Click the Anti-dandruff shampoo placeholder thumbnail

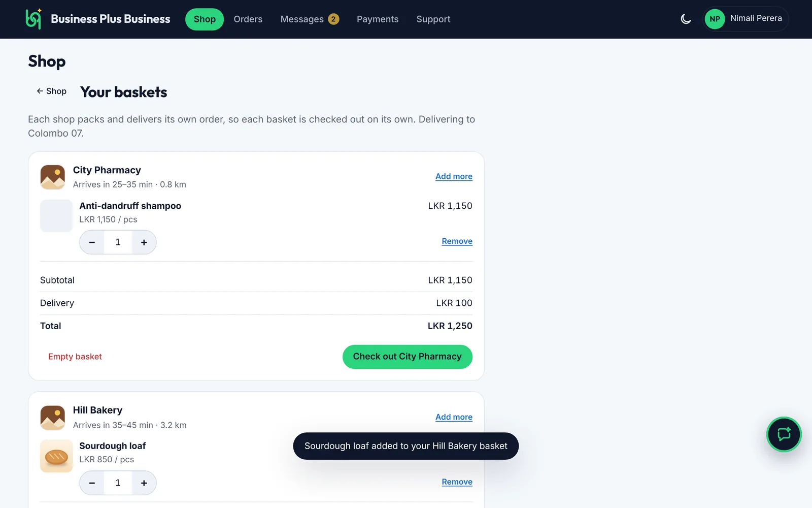click(56, 216)
